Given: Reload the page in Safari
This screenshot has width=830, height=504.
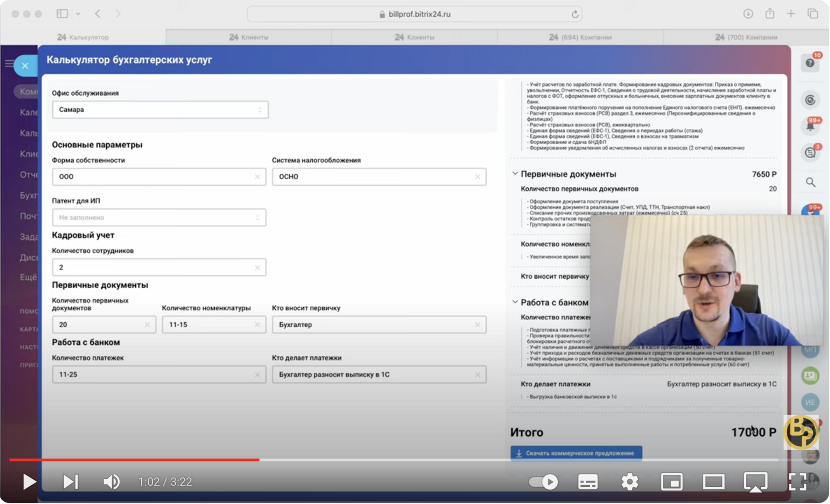Looking at the screenshot, I should pyautogui.click(x=575, y=14).
